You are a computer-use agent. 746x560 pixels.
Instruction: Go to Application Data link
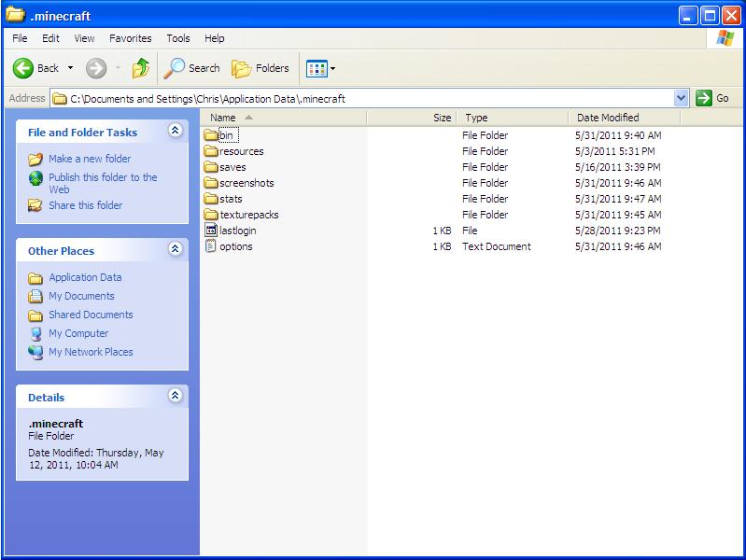(85, 277)
